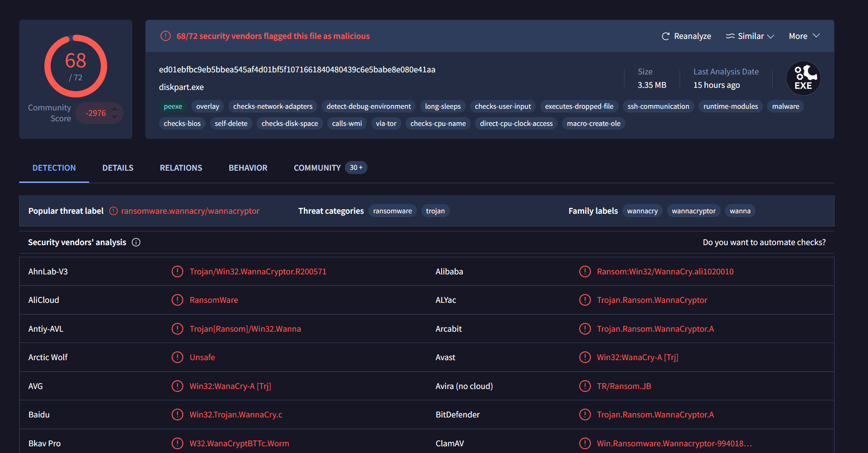
Task: Expand the Similar dropdown chevron
Action: point(770,36)
